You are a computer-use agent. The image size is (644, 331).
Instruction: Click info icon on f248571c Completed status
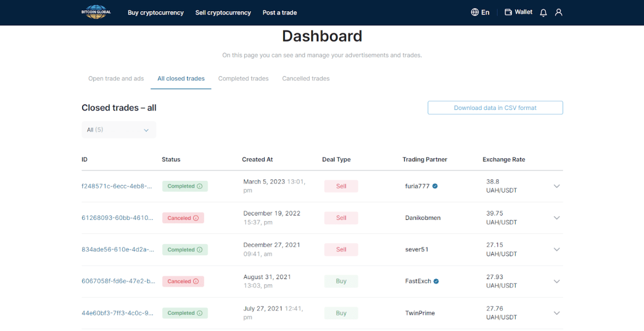(x=200, y=186)
